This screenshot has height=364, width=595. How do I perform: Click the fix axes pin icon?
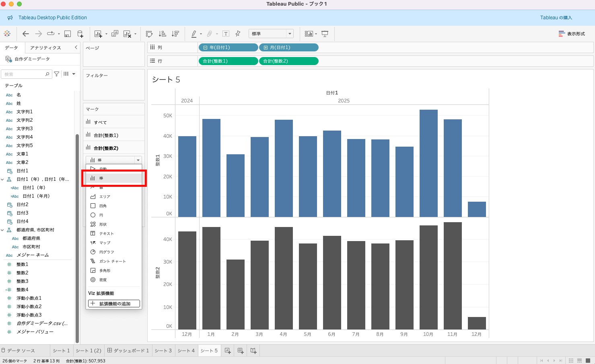[238, 34]
